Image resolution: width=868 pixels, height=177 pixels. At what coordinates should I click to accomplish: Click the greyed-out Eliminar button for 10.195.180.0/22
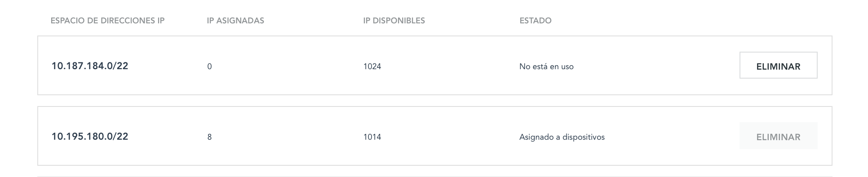(x=778, y=136)
